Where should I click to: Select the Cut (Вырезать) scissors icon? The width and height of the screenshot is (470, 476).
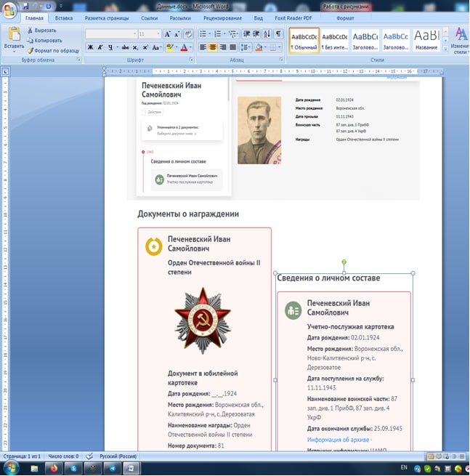tap(30, 31)
